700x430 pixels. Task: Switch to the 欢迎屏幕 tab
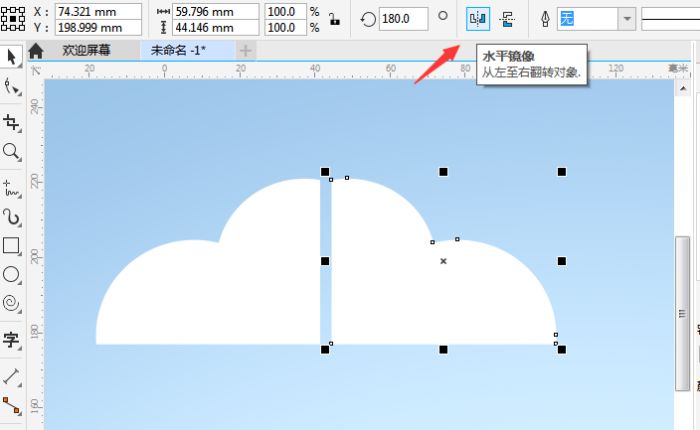coord(86,50)
